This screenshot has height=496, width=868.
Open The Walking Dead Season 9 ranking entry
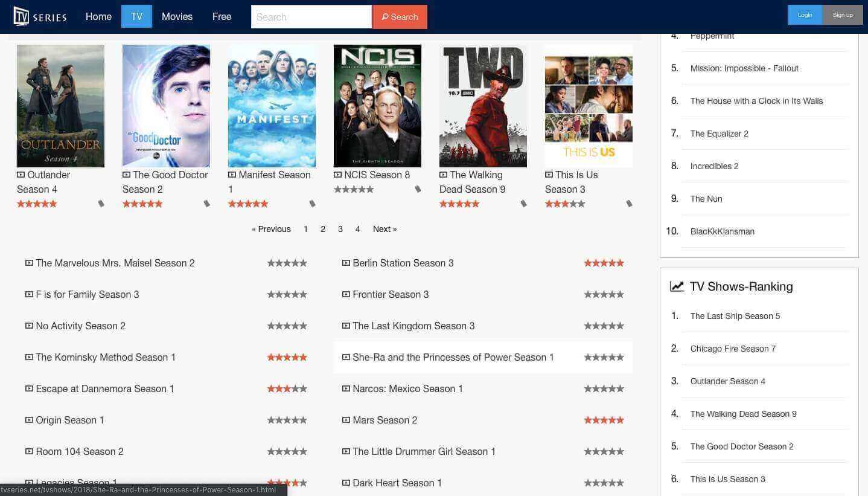tap(743, 414)
